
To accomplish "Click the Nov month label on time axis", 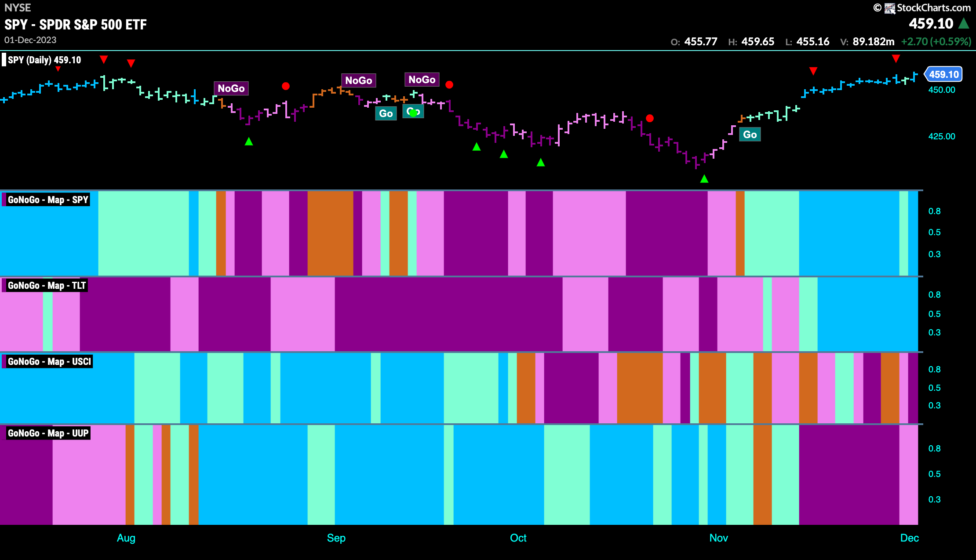I will pyautogui.click(x=719, y=538).
